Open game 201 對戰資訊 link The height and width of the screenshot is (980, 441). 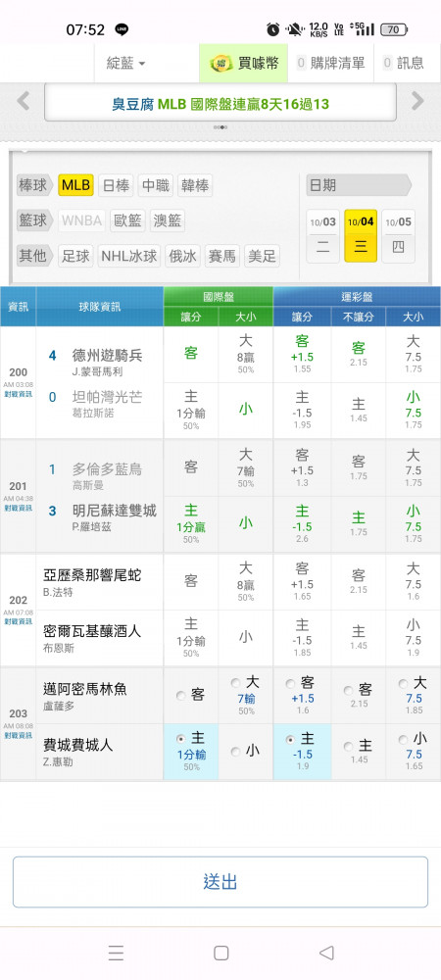click(18, 508)
